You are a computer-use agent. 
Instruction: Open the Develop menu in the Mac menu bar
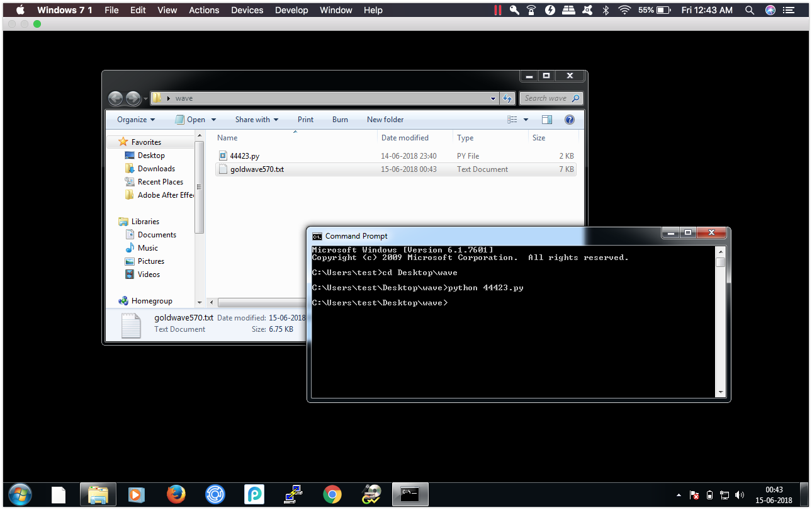(291, 10)
